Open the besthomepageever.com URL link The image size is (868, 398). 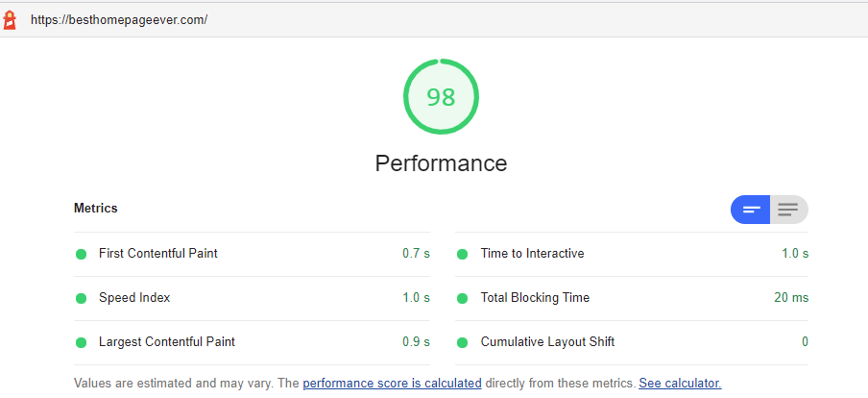(119, 19)
